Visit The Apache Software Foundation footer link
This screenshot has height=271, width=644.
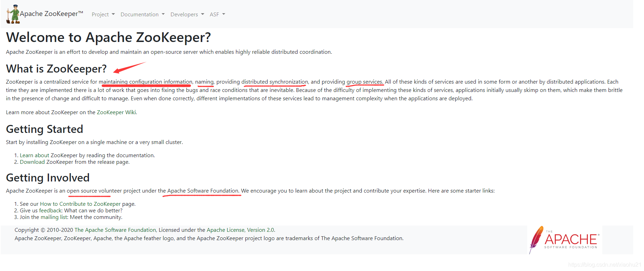coord(115,230)
